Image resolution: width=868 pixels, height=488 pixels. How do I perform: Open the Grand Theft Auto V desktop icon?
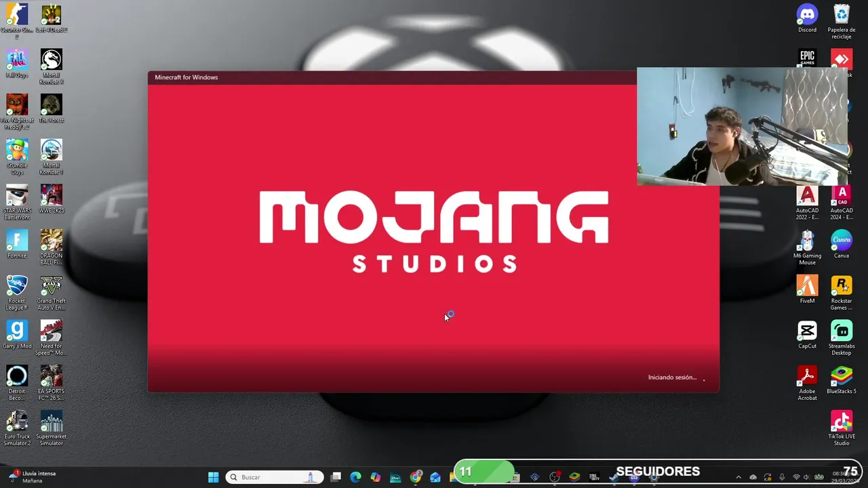pyautogui.click(x=52, y=292)
